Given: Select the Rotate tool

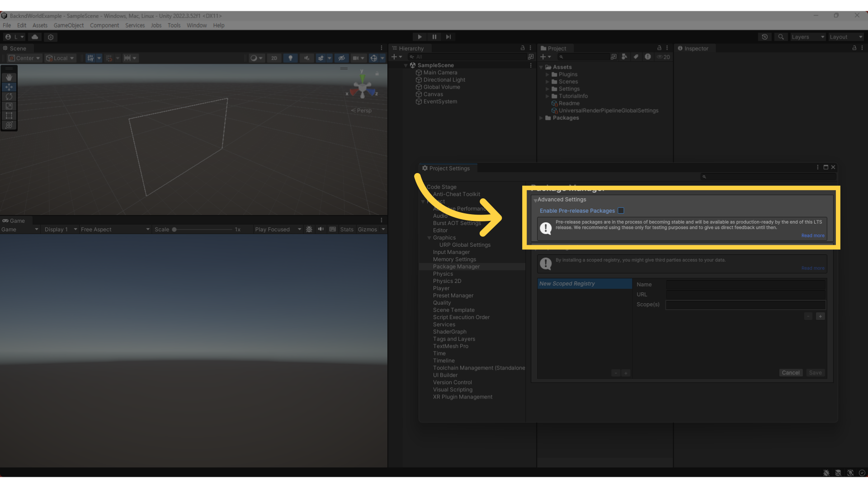Looking at the screenshot, I should tap(9, 96).
